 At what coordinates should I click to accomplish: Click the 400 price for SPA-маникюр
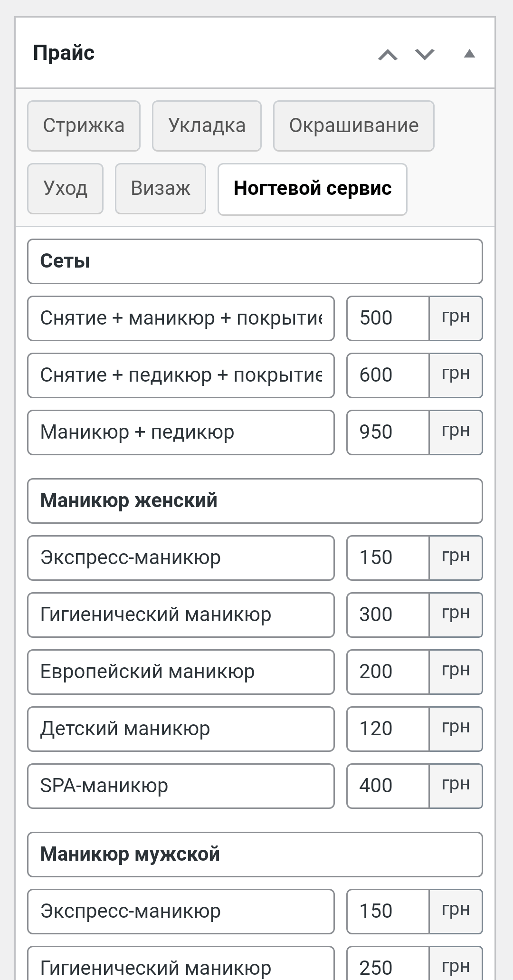point(388,786)
